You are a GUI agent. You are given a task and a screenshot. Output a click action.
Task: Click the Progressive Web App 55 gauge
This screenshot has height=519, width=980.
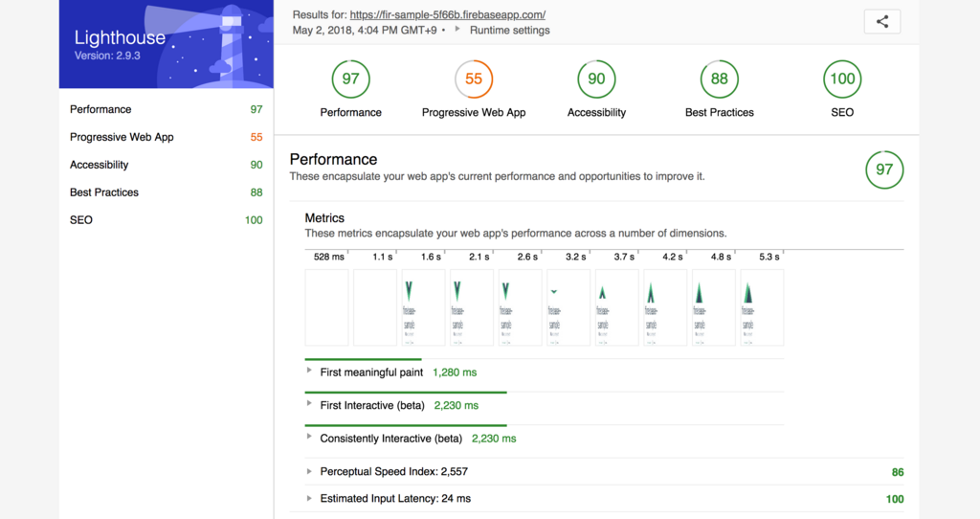[x=474, y=79]
